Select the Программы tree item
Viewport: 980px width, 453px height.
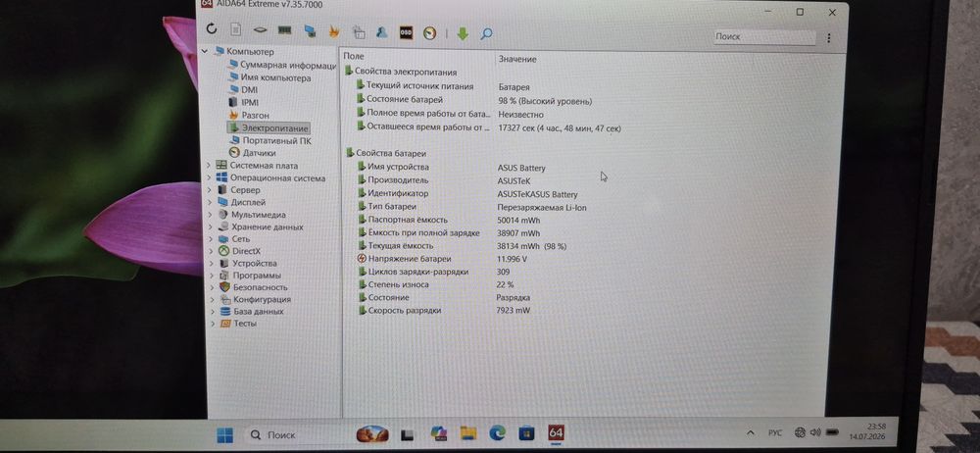(x=250, y=276)
